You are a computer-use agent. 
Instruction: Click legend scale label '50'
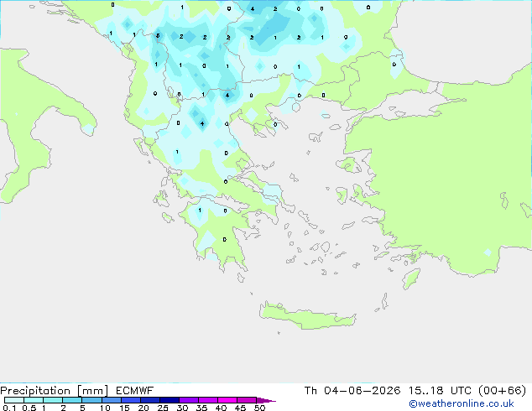click(x=259, y=408)
